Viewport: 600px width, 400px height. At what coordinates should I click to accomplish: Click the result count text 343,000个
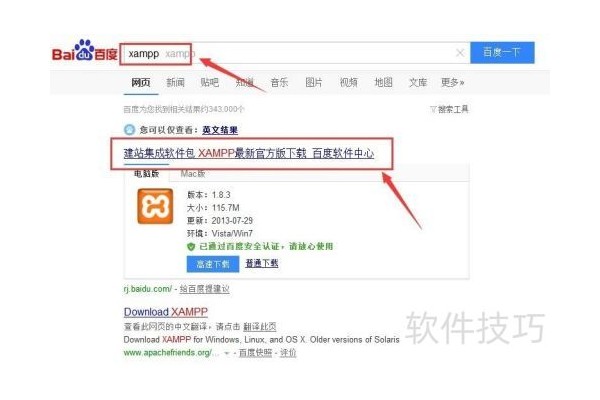[x=227, y=109]
